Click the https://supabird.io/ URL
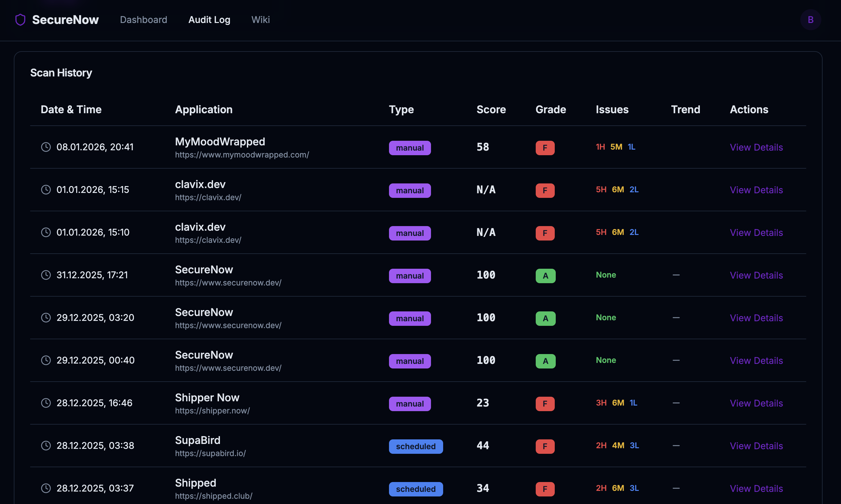 [x=210, y=453]
